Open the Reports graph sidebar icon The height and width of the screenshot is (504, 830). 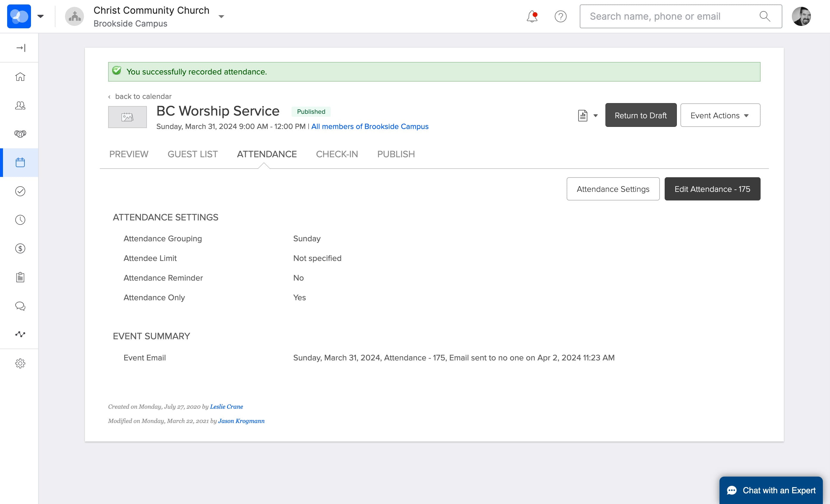[20, 334]
